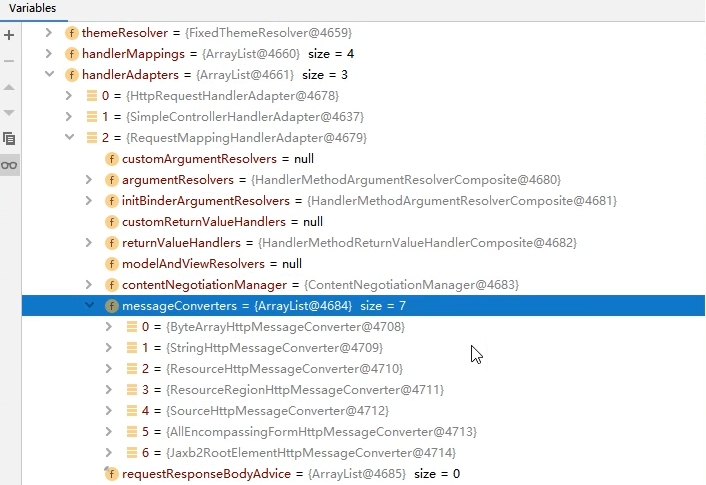Expand the returnValueHandlers field
This screenshot has height=485, width=706.
(x=89, y=243)
